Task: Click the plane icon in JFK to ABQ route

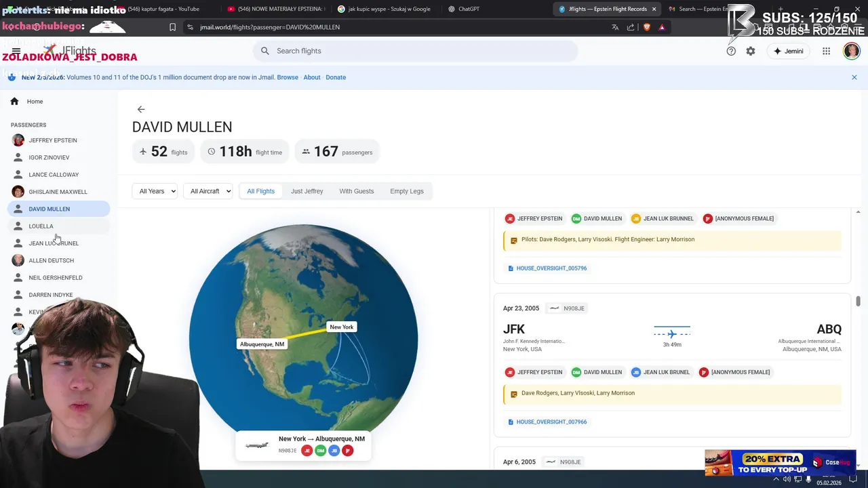Action: [672, 333]
